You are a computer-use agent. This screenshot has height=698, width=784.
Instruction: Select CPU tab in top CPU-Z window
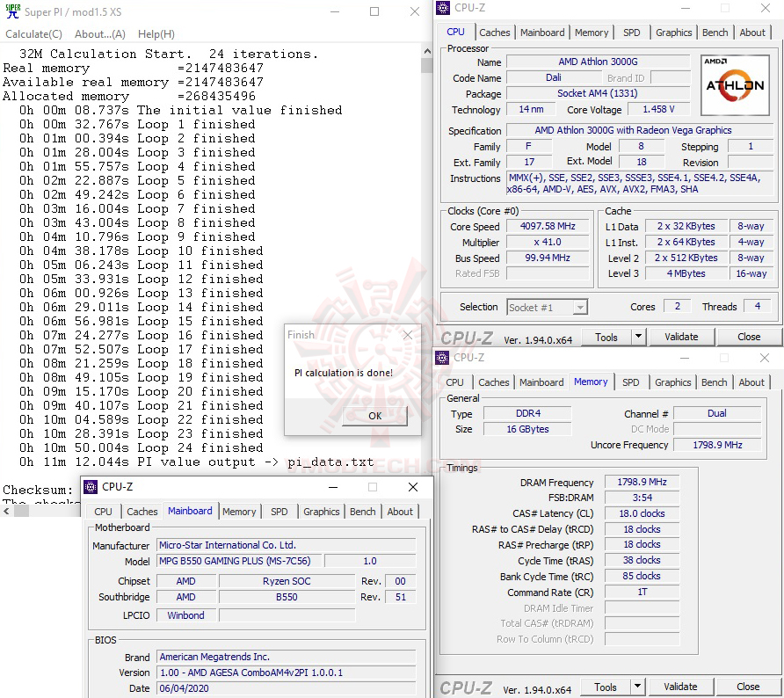(455, 32)
